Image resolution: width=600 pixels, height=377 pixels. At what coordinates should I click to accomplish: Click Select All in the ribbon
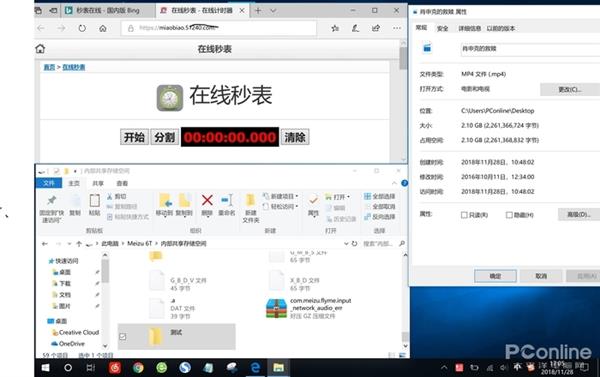(x=380, y=196)
